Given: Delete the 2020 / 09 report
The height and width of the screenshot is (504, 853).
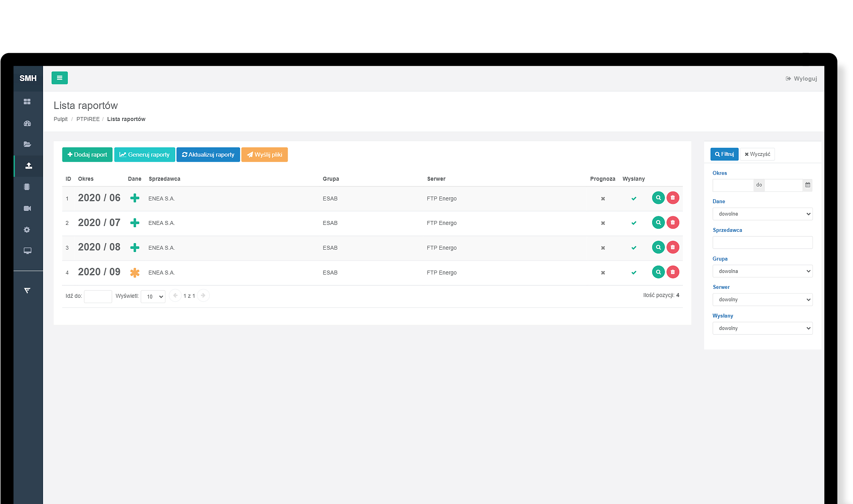Looking at the screenshot, I should (x=673, y=272).
